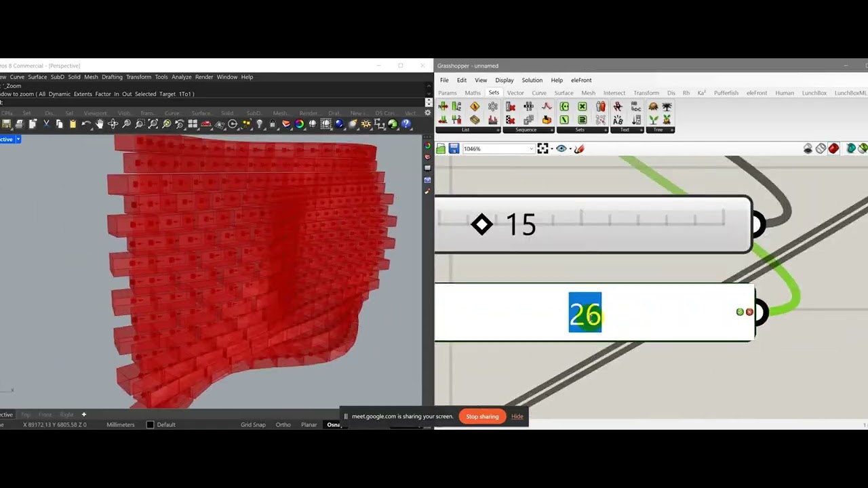
Task: Click the Extents option in Rhino command line
Action: [x=83, y=94]
